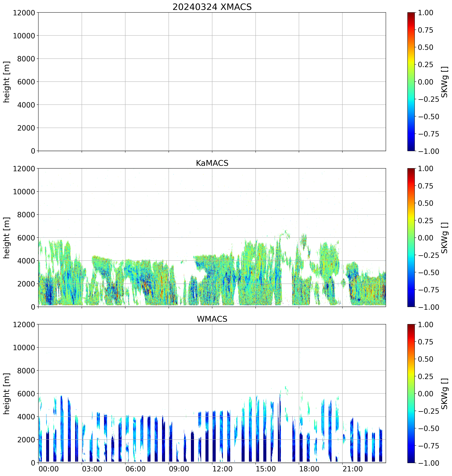Click the 12:00 time axis label

click(x=222, y=469)
